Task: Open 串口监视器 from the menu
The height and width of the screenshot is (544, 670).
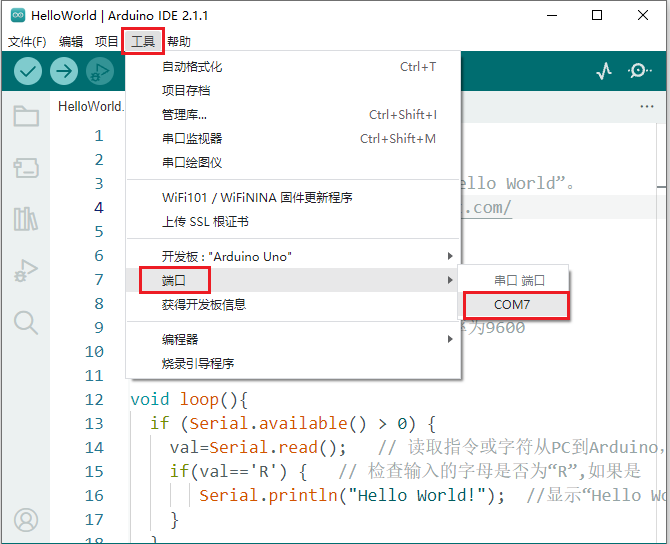Action: [294, 138]
